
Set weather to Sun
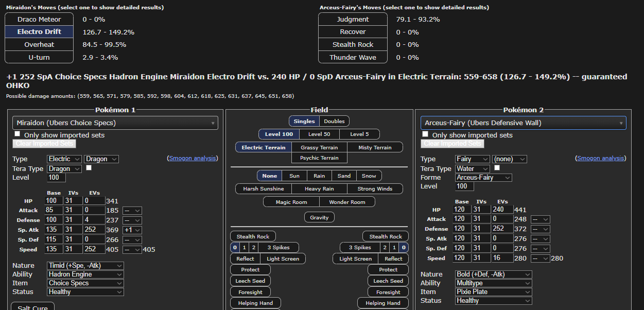pyautogui.click(x=294, y=176)
